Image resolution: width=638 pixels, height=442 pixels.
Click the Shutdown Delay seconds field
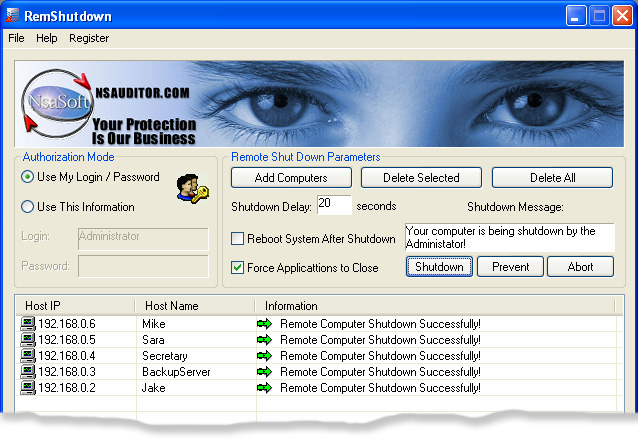[334, 205]
